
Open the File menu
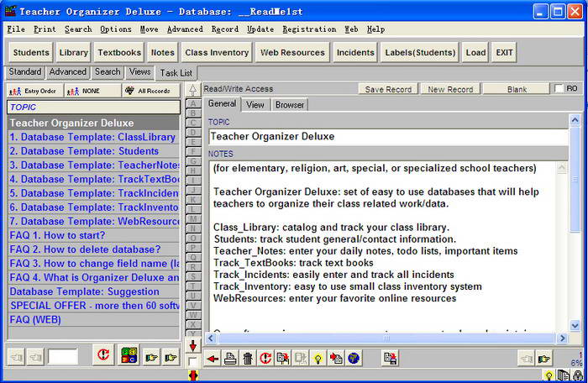(x=16, y=29)
